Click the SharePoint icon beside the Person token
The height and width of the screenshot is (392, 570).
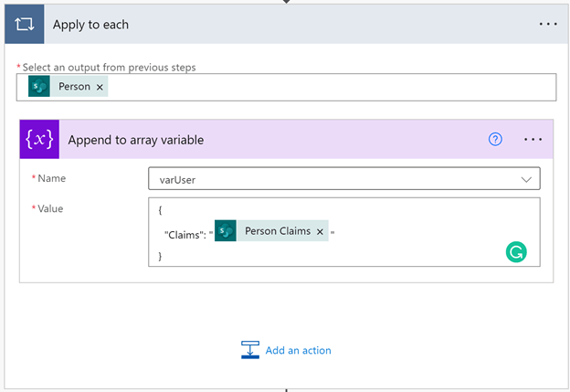[x=39, y=87]
